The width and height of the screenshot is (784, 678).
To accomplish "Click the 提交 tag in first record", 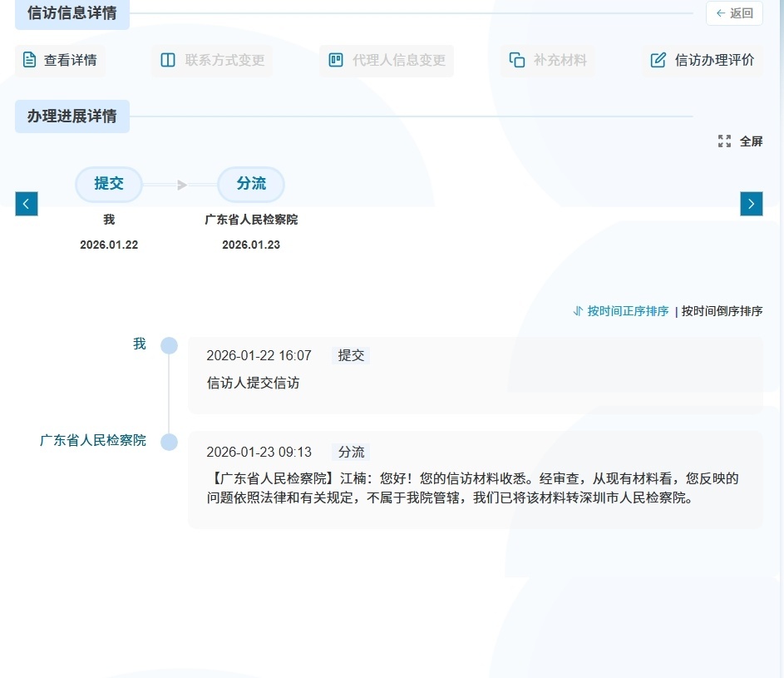I will coord(351,355).
